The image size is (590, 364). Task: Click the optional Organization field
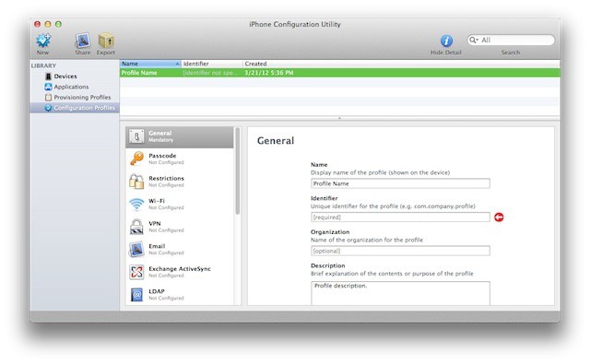400,251
